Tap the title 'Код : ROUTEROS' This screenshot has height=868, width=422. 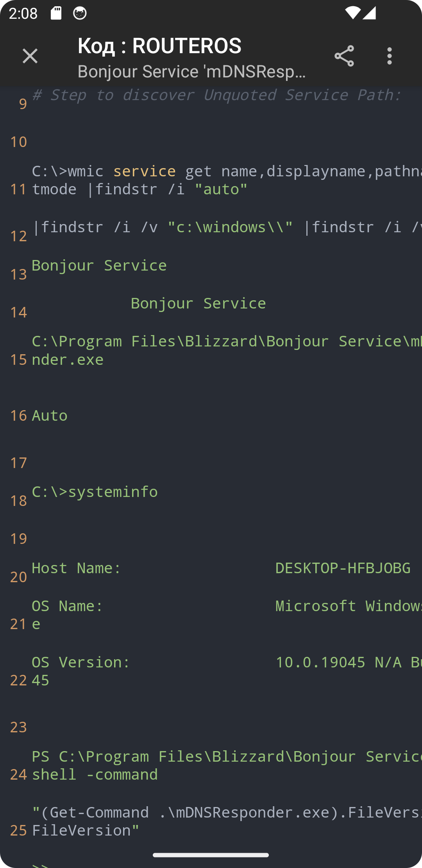tap(159, 46)
